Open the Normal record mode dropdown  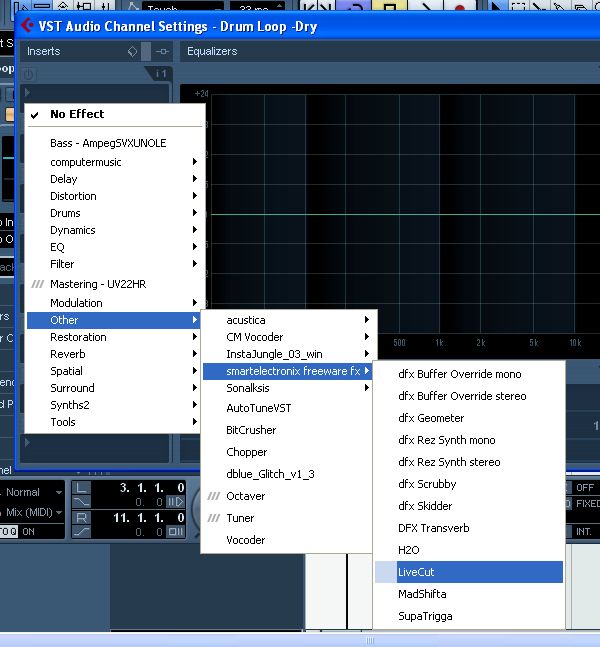(32, 492)
